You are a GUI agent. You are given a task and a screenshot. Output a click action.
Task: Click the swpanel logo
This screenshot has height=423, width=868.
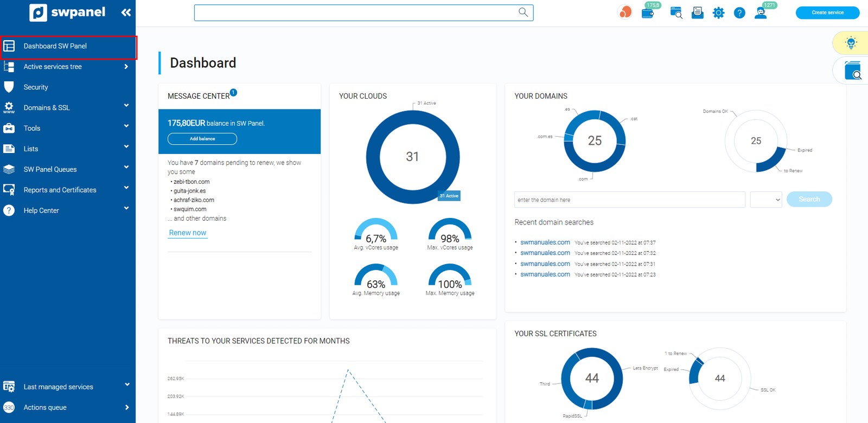click(x=67, y=12)
